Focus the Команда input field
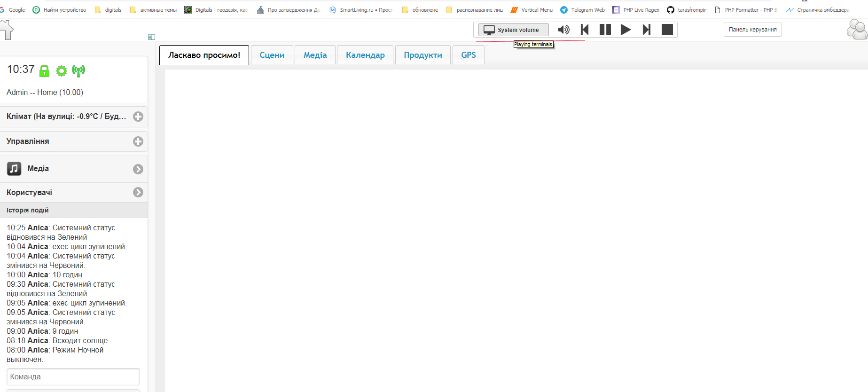Screen dimensions: 868x392 click(x=73, y=377)
